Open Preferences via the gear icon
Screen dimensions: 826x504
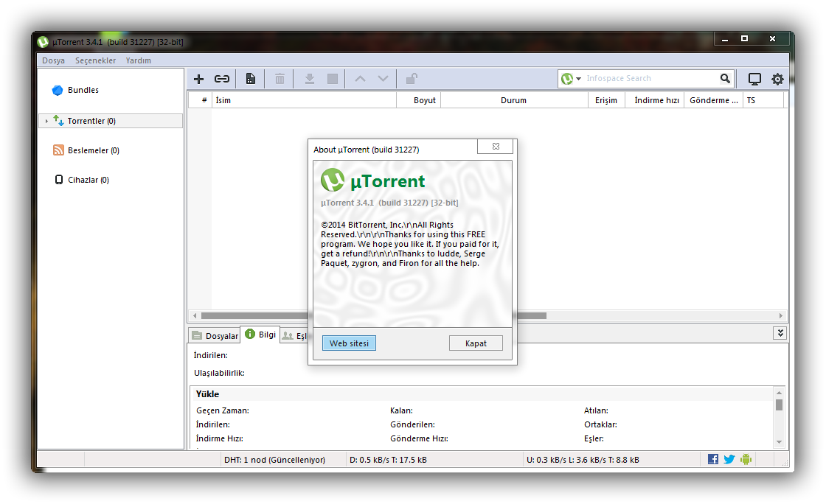777,79
